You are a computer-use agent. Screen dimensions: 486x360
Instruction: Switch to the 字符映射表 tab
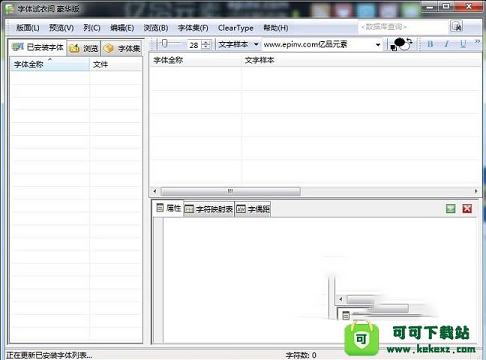pyautogui.click(x=209, y=209)
